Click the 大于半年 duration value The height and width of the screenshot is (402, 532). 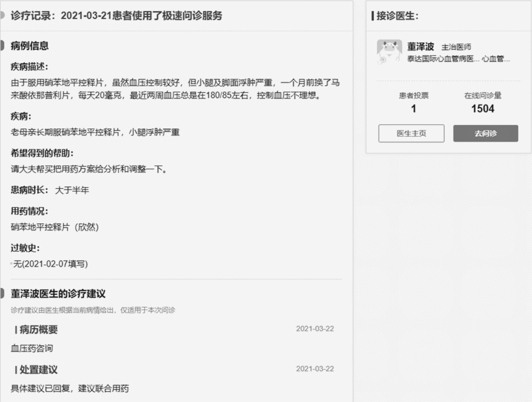(72, 190)
